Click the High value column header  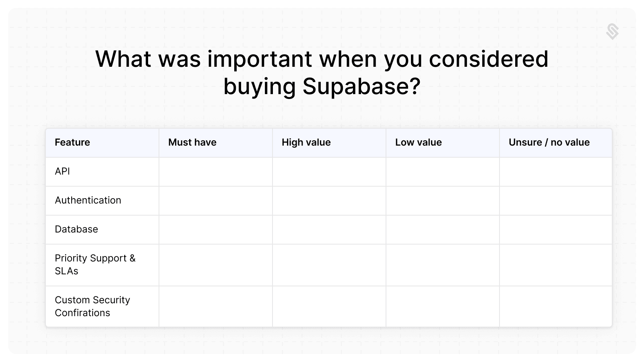(306, 142)
